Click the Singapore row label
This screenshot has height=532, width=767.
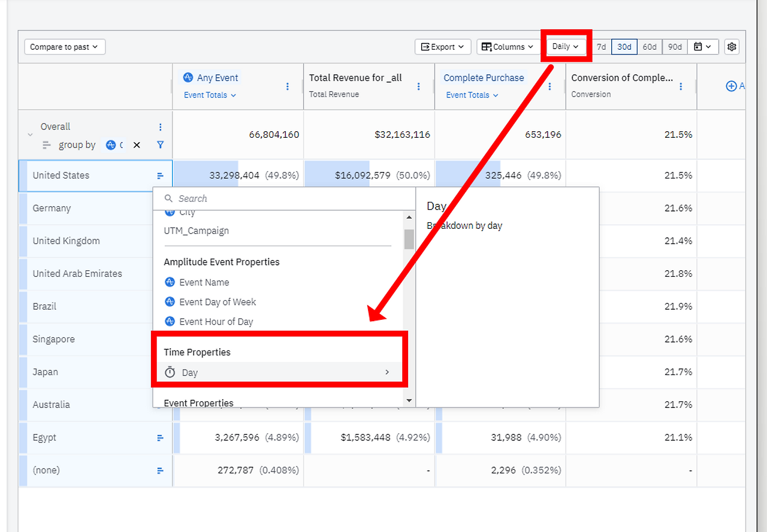54,339
